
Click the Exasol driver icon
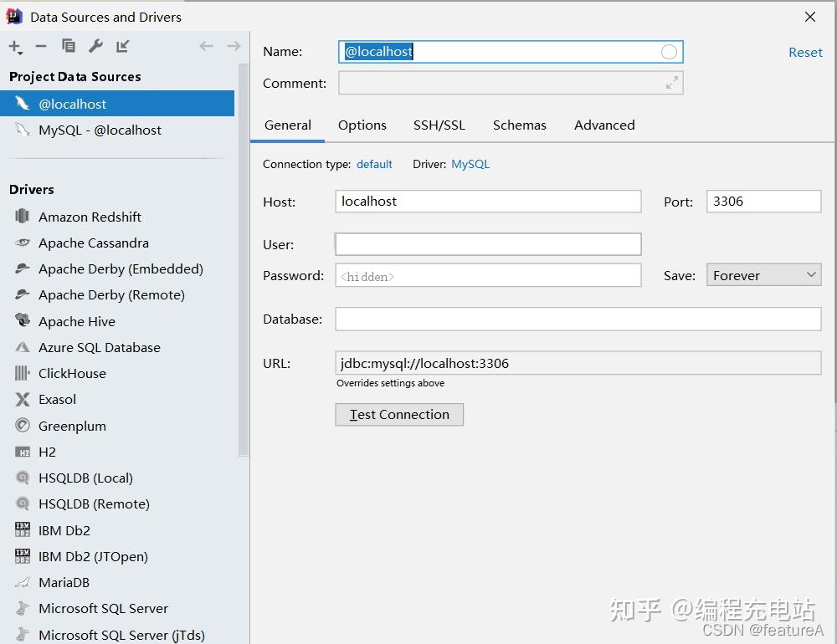coord(23,399)
